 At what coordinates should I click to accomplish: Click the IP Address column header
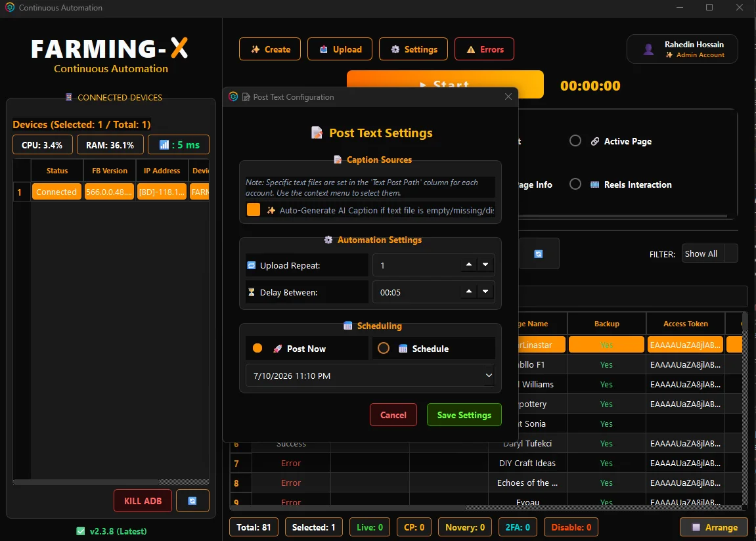coord(162,171)
